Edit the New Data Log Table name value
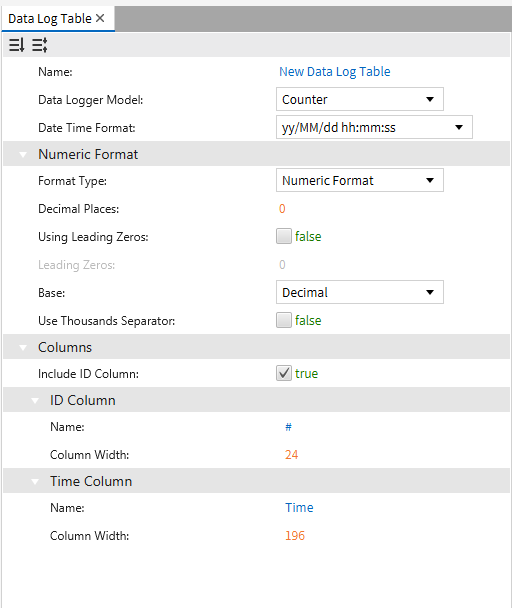 click(x=335, y=72)
